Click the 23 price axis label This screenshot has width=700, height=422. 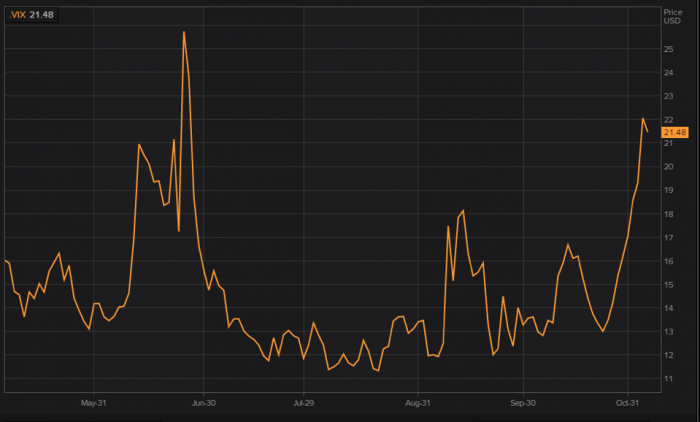click(x=667, y=96)
